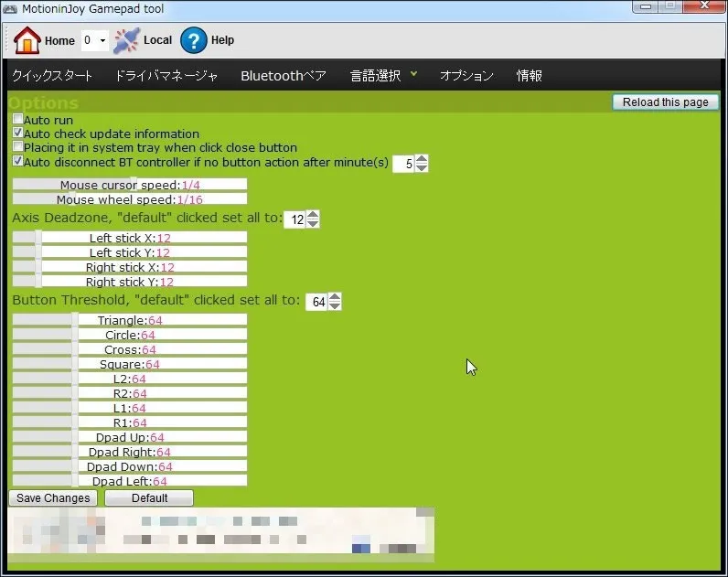Click the Left stick Y deadzone slider
The width and height of the screenshot is (728, 577).
[130, 252]
